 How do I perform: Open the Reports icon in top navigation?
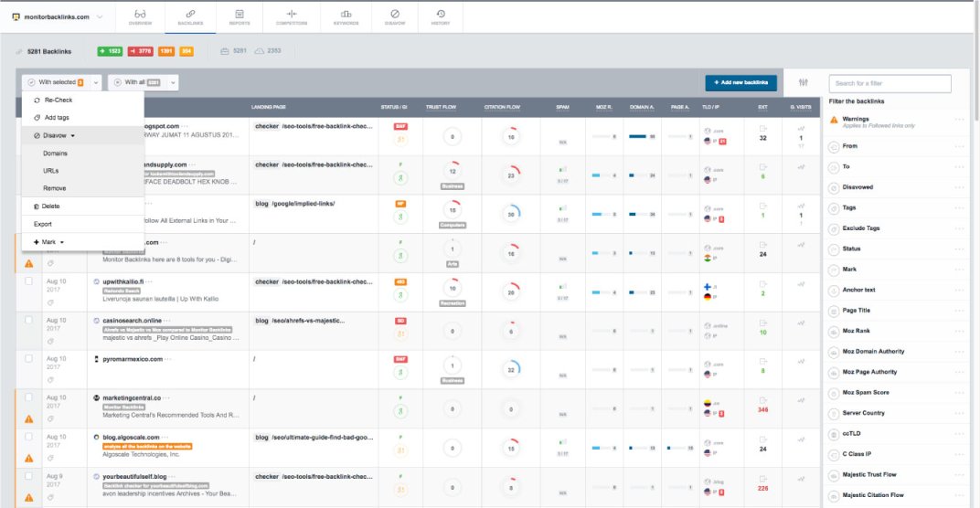239,16
